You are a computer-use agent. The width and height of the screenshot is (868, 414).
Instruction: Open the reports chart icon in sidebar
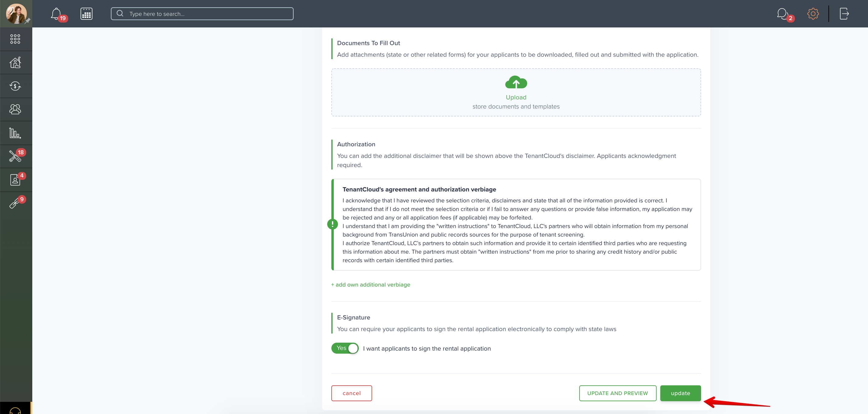pos(15,133)
